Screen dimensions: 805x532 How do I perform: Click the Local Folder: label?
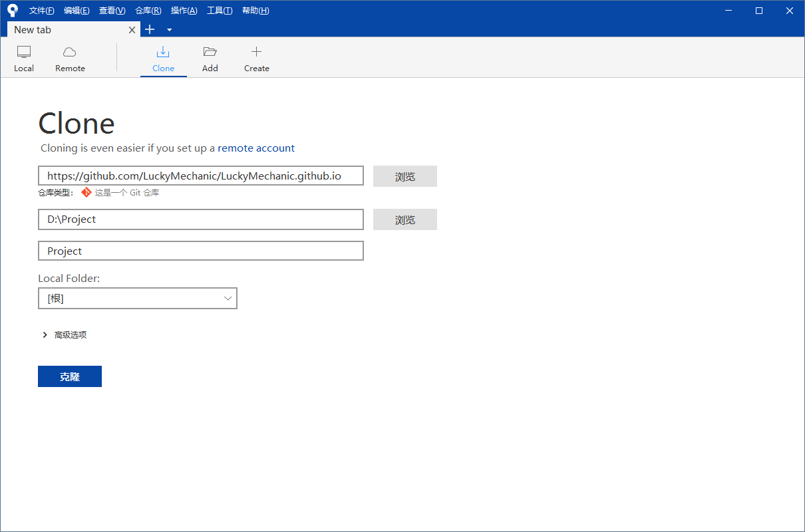point(69,278)
